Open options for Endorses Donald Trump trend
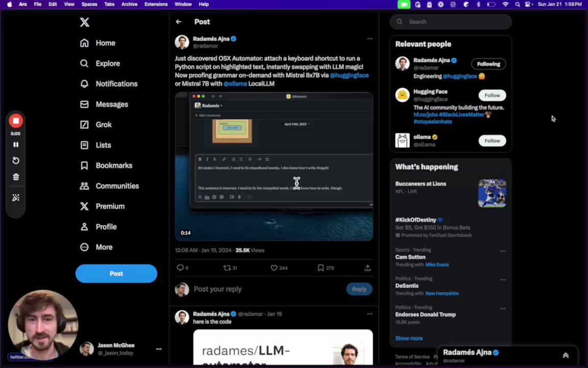The image size is (588, 368). point(502,308)
